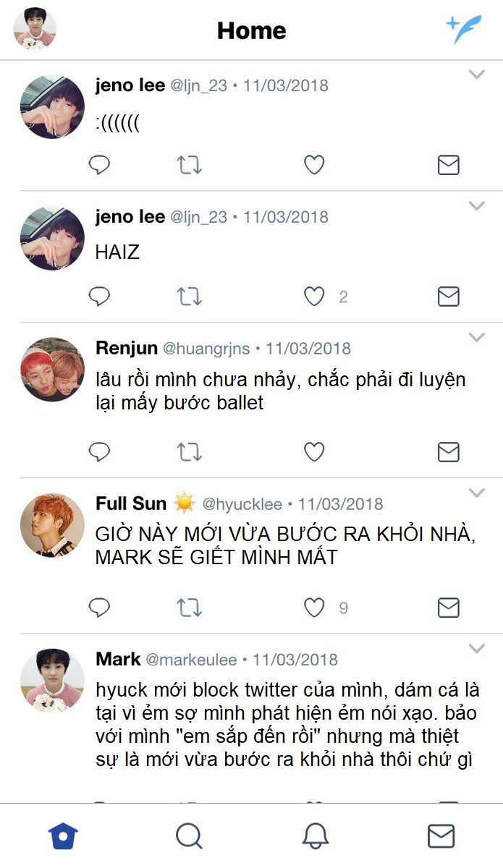Reply to Renjun's ballet tweet
The height and width of the screenshot is (868, 503).
point(99,452)
